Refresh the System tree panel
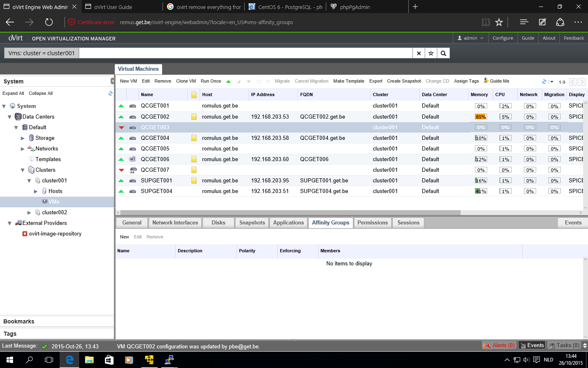This screenshot has width=588, height=368. (110, 93)
